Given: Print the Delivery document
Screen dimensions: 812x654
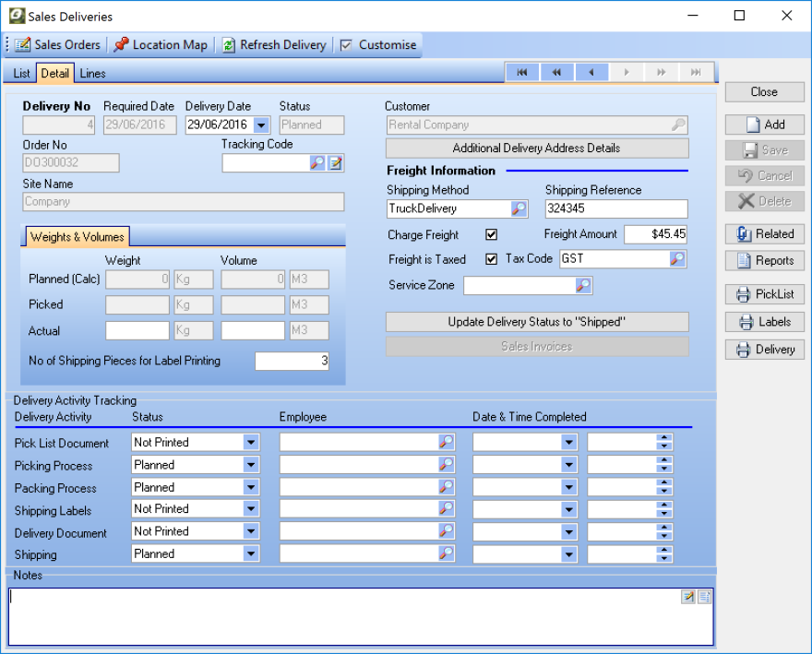Looking at the screenshot, I should 764,350.
